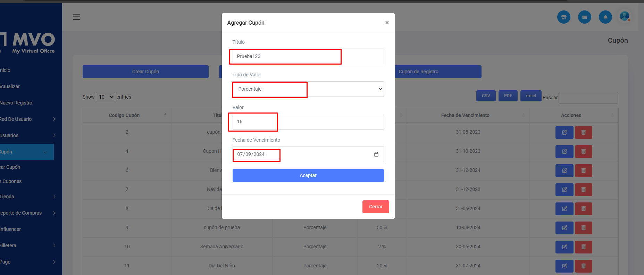Click the ticket icon in top bar
The width and height of the screenshot is (644, 275).
click(x=584, y=17)
